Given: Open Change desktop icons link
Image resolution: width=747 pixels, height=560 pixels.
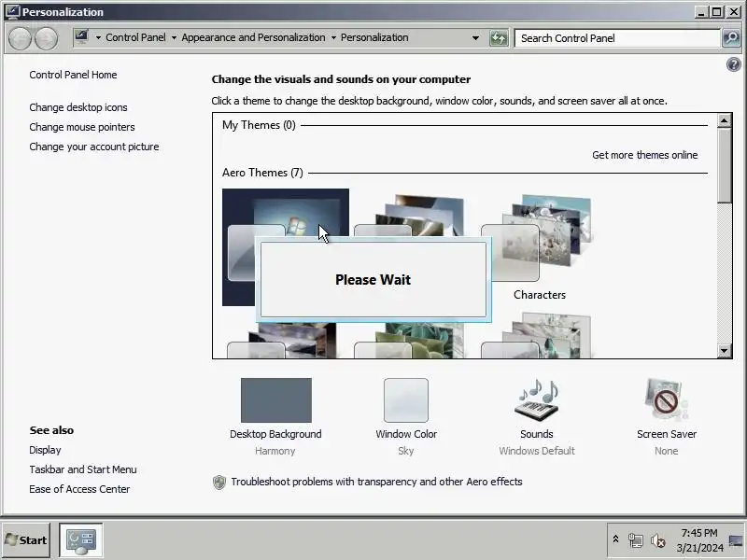Looking at the screenshot, I should [x=78, y=107].
